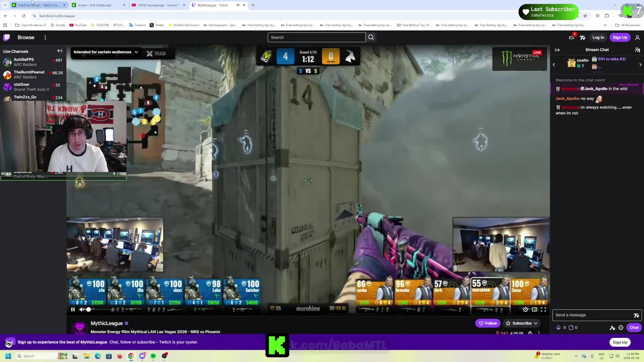Follow the MythicLeague channel

(x=488, y=323)
